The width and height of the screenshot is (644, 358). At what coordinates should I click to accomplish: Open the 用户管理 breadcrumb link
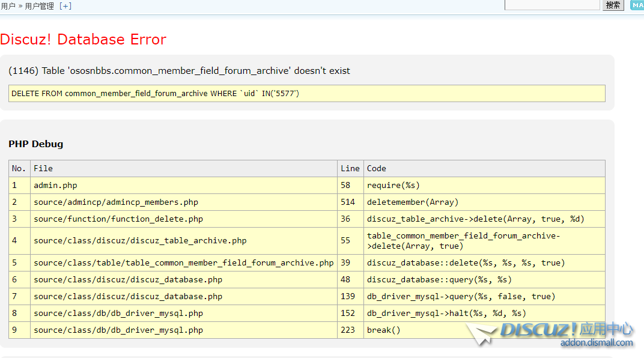coord(40,6)
